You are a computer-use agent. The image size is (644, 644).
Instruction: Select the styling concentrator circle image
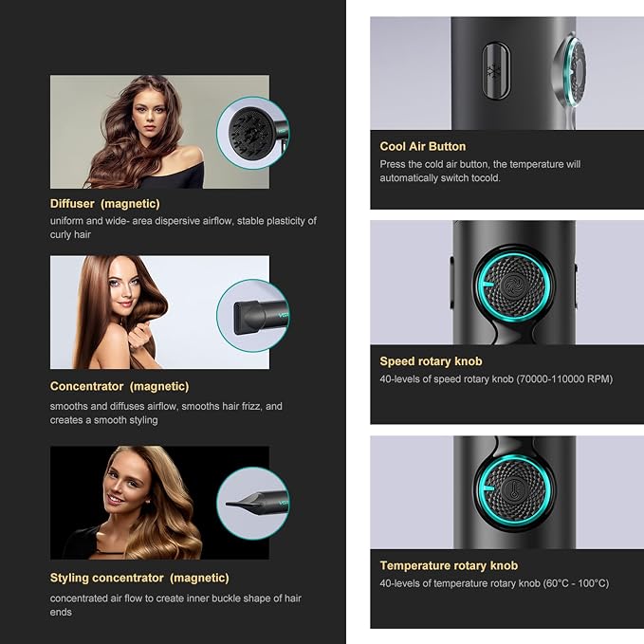pyautogui.click(x=252, y=503)
